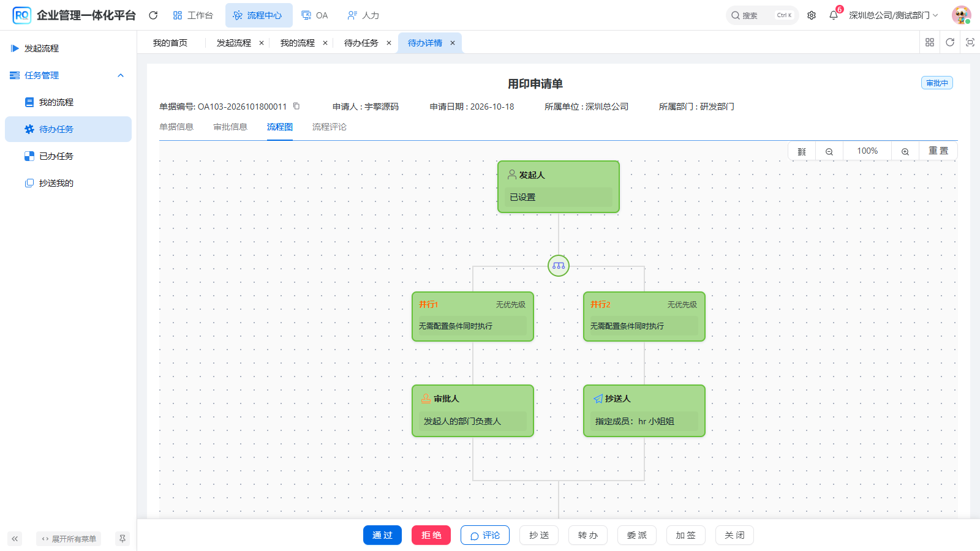
Task: Switch to the 审批信息 tab
Action: pyautogui.click(x=230, y=127)
